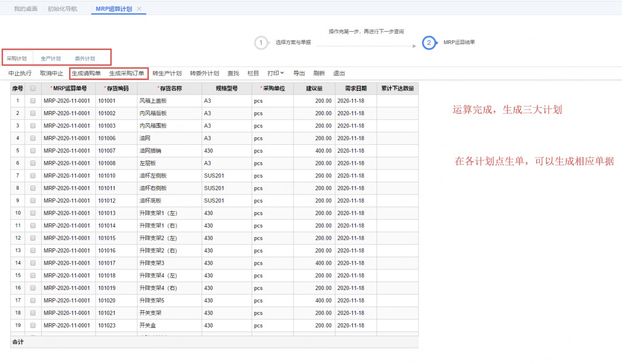The width and height of the screenshot is (622, 364).
Task: Click 导出 export button
Action: [299, 74]
